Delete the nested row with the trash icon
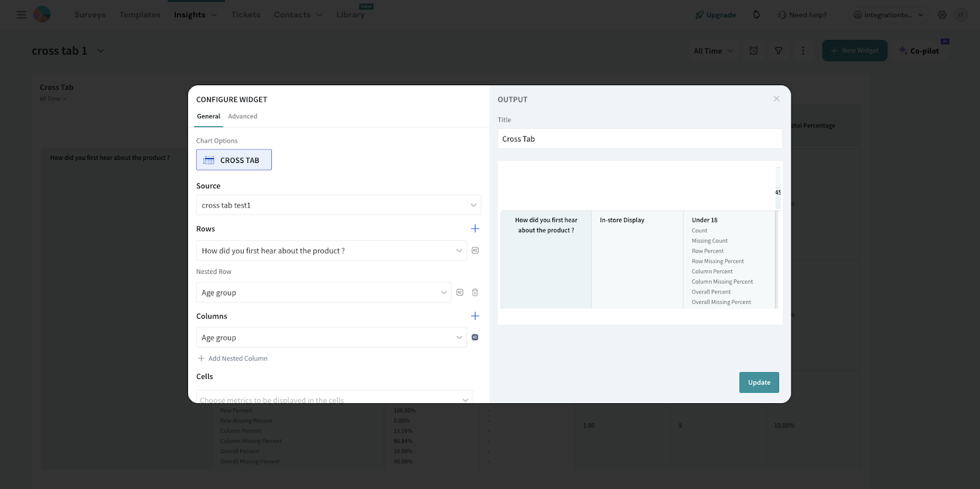 pyautogui.click(x=475, y=293)
